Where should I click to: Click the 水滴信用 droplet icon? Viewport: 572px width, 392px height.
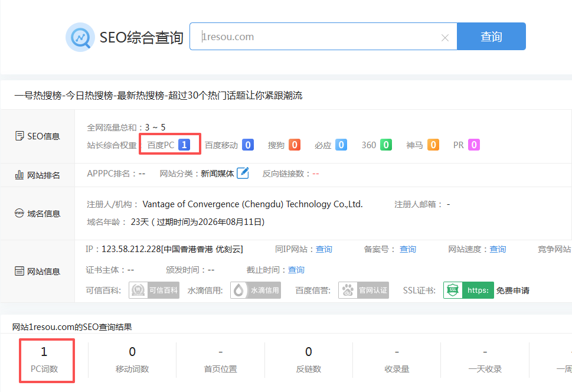tap(239, 290)
